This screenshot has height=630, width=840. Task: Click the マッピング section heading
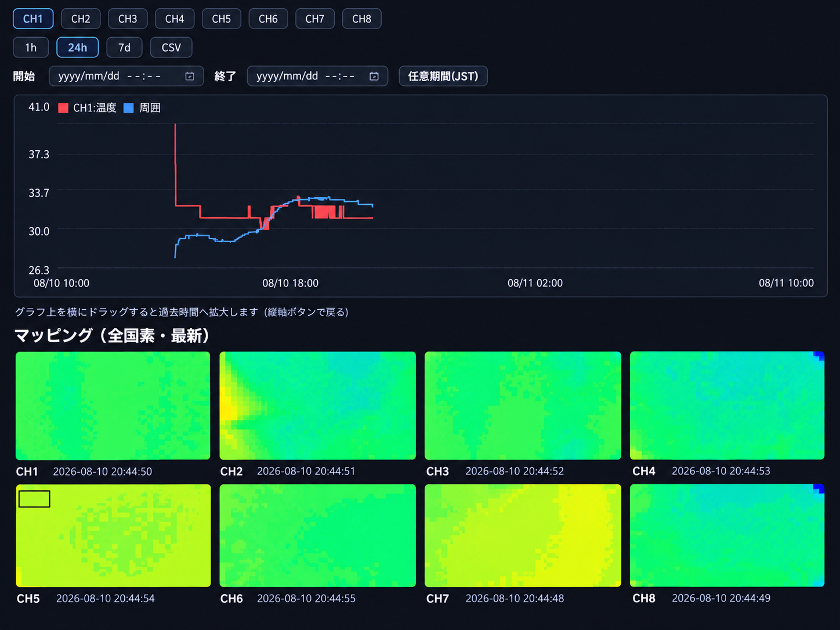(112, 335)
